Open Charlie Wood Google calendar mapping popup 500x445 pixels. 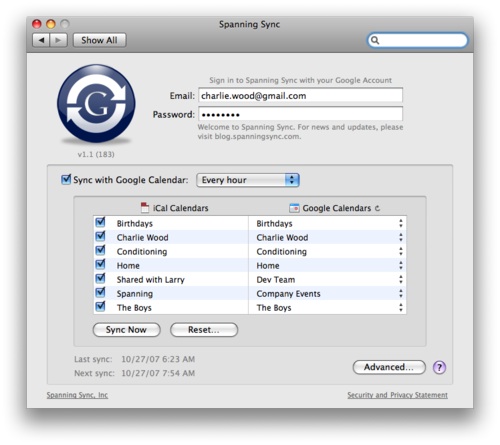401,237
